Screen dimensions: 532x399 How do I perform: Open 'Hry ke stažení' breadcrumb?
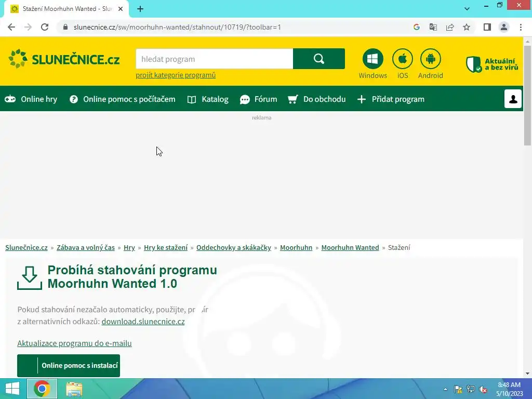166,247
